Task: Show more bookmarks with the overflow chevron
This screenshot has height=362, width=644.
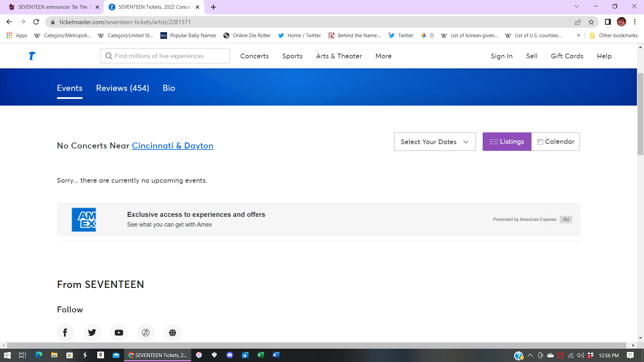Action: pos(579,36)
